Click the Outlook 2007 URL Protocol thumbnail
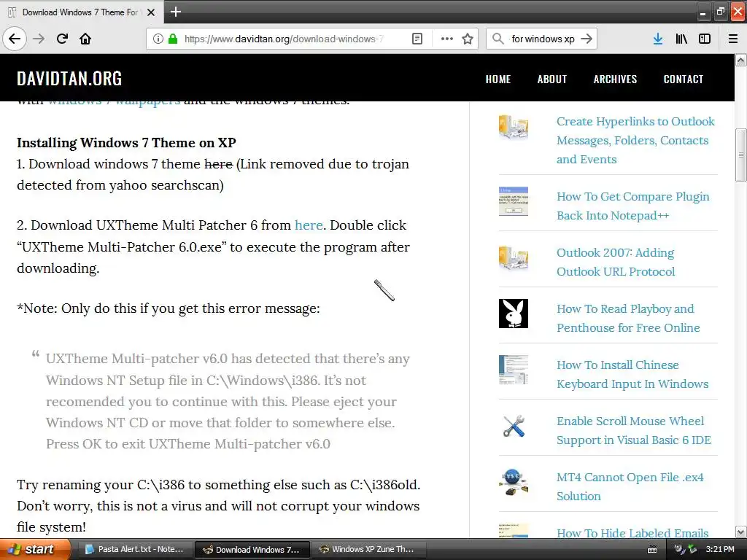 (513, 259)
